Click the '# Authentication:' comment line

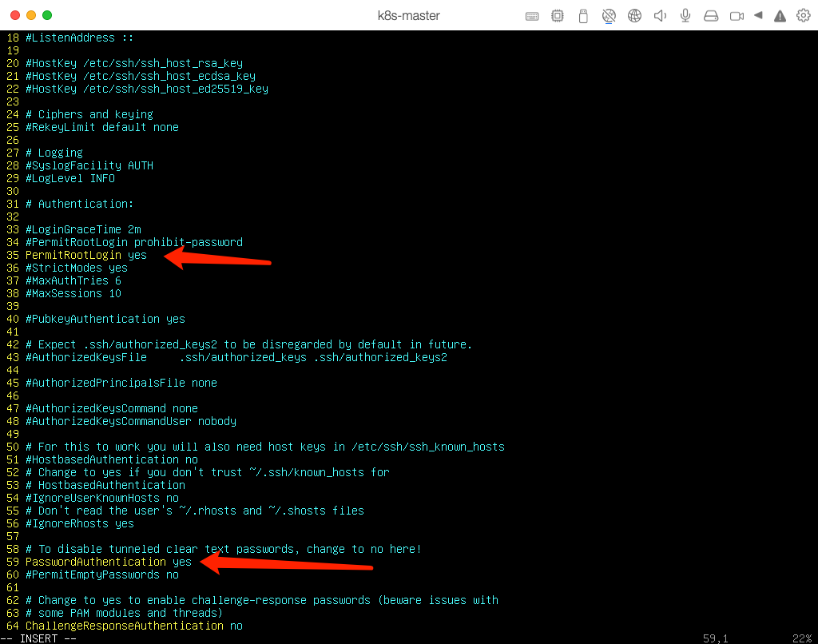[79, 204]
